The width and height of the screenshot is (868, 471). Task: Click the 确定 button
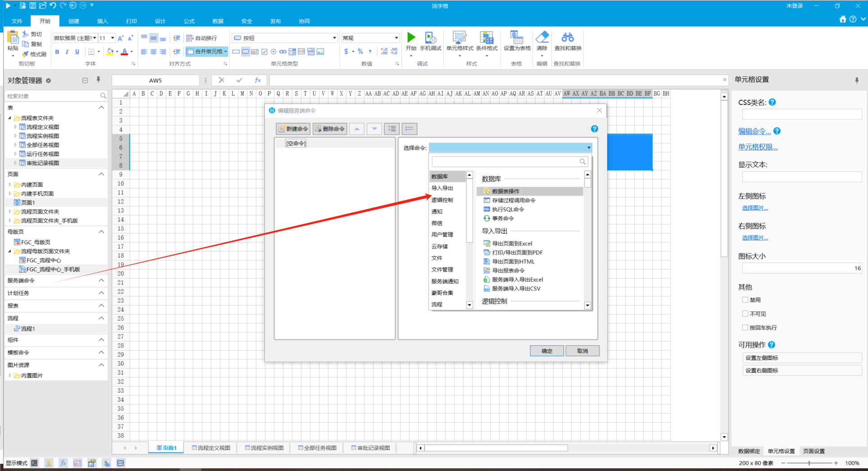click(x=547, y=351)
